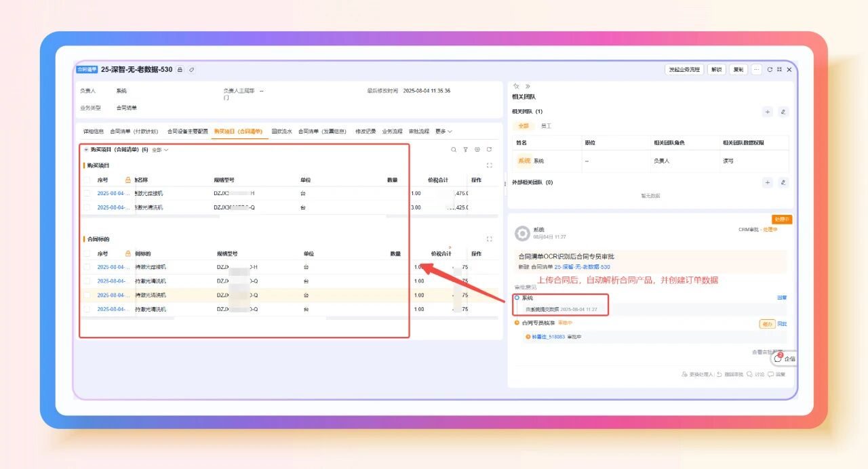This screenshot has height=469, width=868.
Task: Click the plus icon to add 相关团队 member
Action: point(768,112)
